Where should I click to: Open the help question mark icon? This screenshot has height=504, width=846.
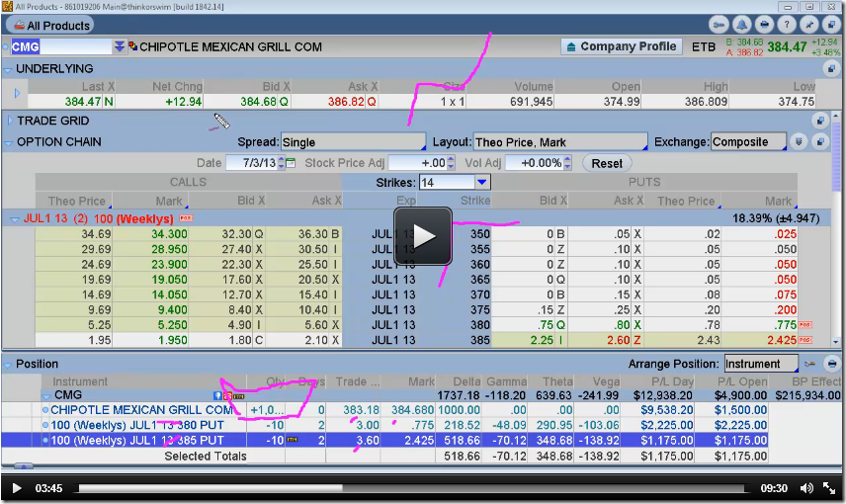tap(787, 25)
